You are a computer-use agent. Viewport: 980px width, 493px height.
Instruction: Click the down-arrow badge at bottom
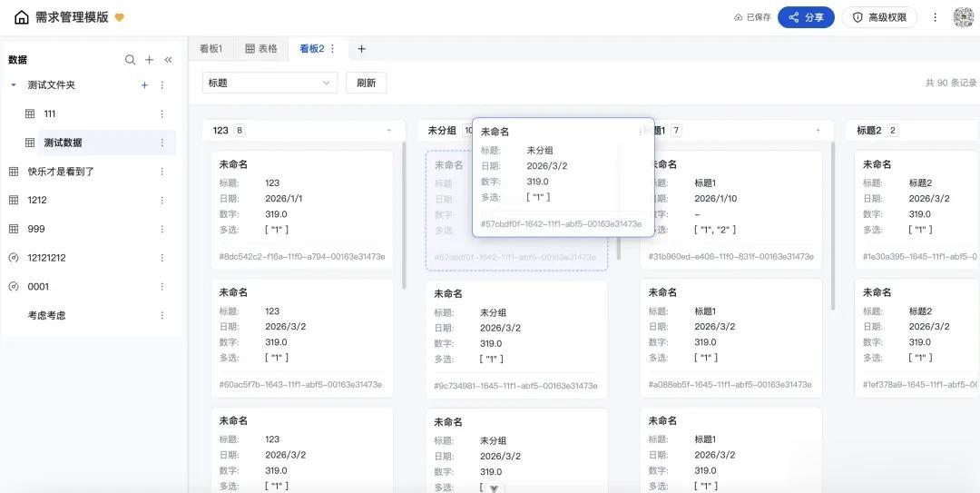(494, 488)
